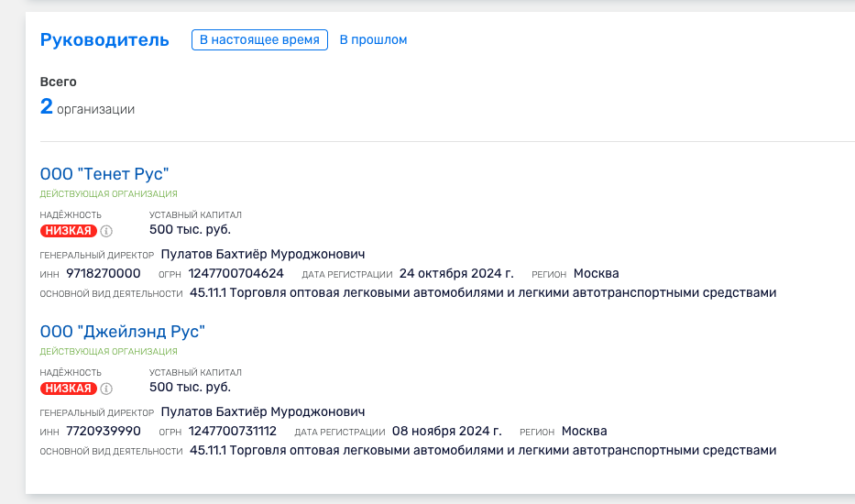This screenshot has width=855, height=504.
Task: Open the reliability info icon for Тенет Рус
Action: click(x=106, y=231)
